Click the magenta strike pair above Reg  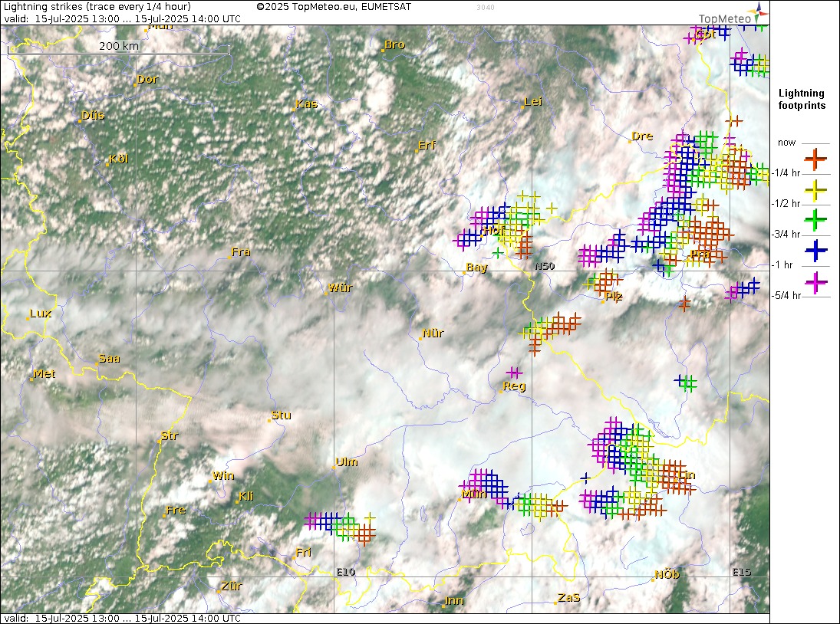514,372
